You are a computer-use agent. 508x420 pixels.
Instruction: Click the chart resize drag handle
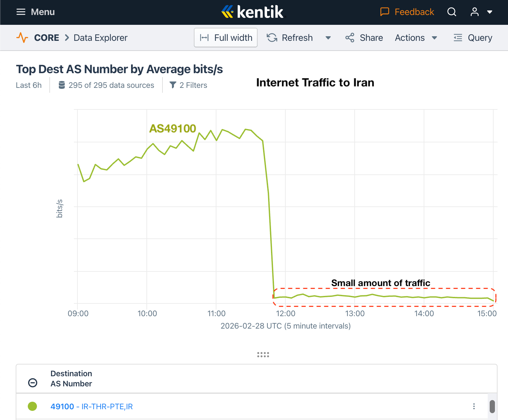point(263,355)
